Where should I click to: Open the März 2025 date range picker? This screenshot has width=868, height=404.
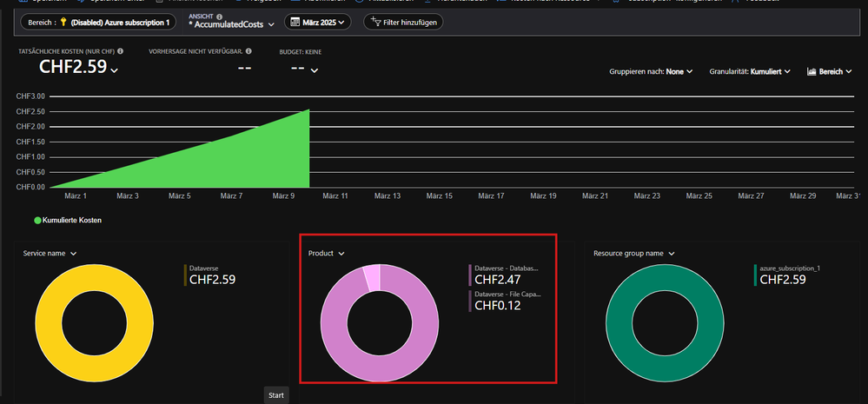click(x=318, y=23)
